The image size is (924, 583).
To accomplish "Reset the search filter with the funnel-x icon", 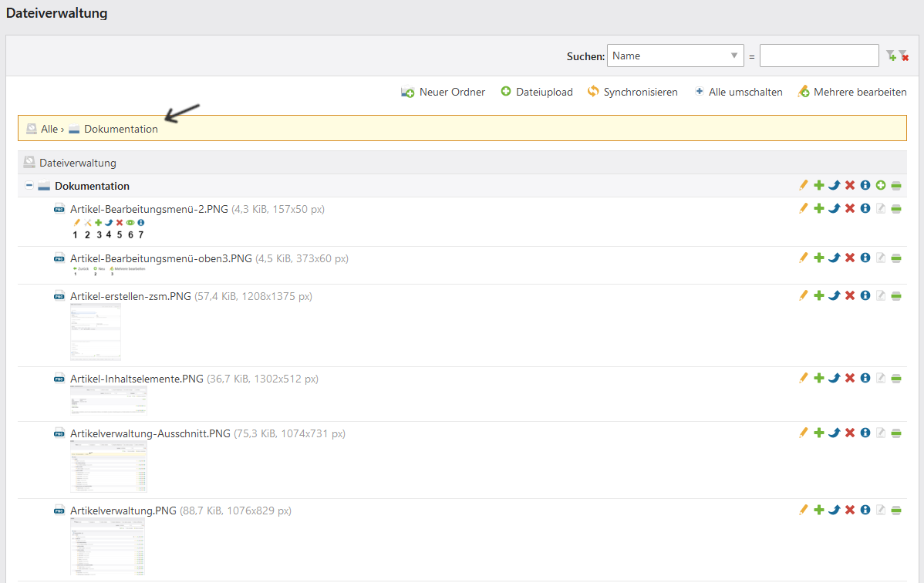I will point(903,56).
